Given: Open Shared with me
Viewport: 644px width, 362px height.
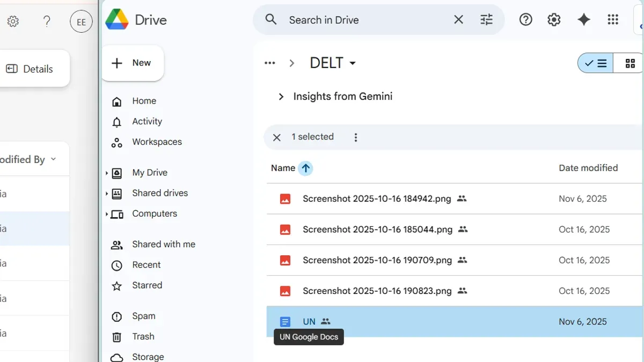Looking at the screenshot, I should coord(164,244).
